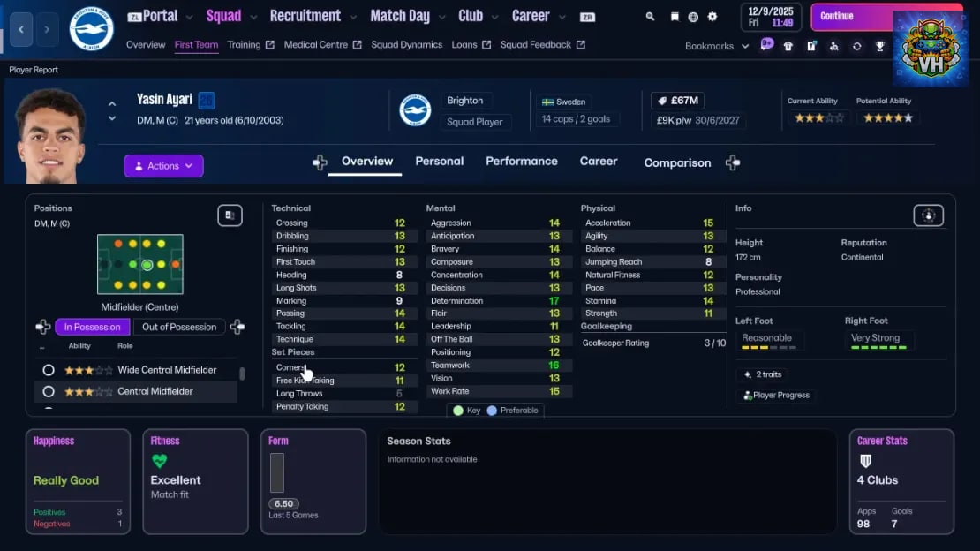Click the Positions panel view icon
The width and height of the screenshot is (980, 551).
(230, 215)
